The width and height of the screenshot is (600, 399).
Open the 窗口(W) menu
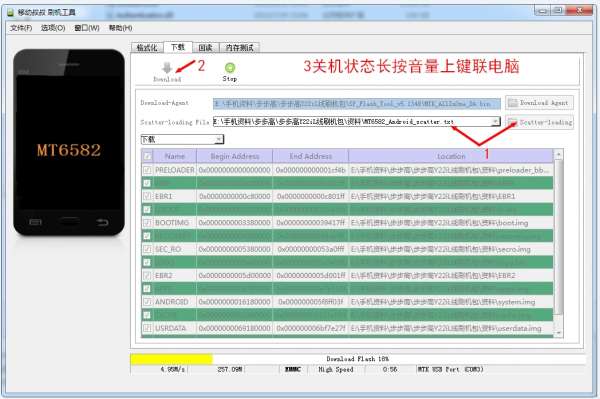pos(87,28)
